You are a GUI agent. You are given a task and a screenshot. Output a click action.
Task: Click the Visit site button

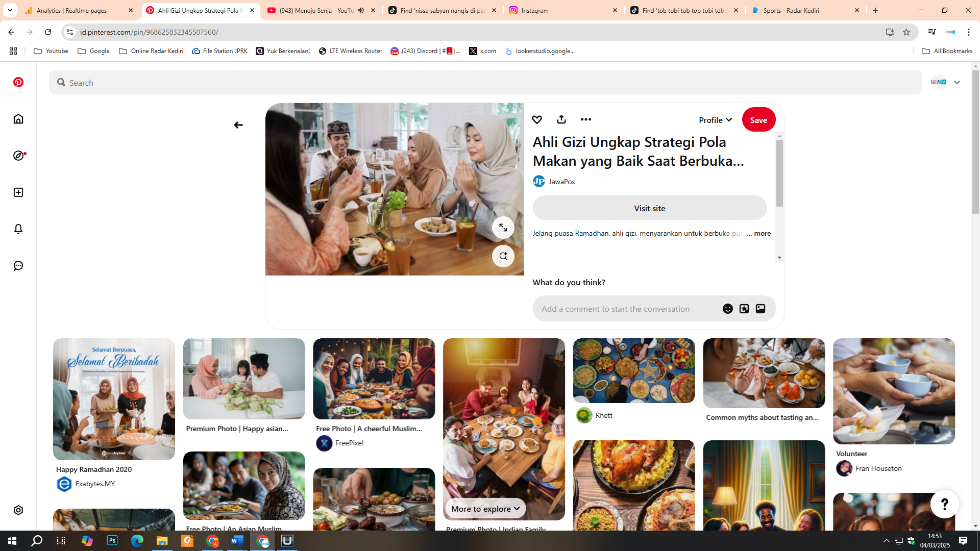[649, 208]
